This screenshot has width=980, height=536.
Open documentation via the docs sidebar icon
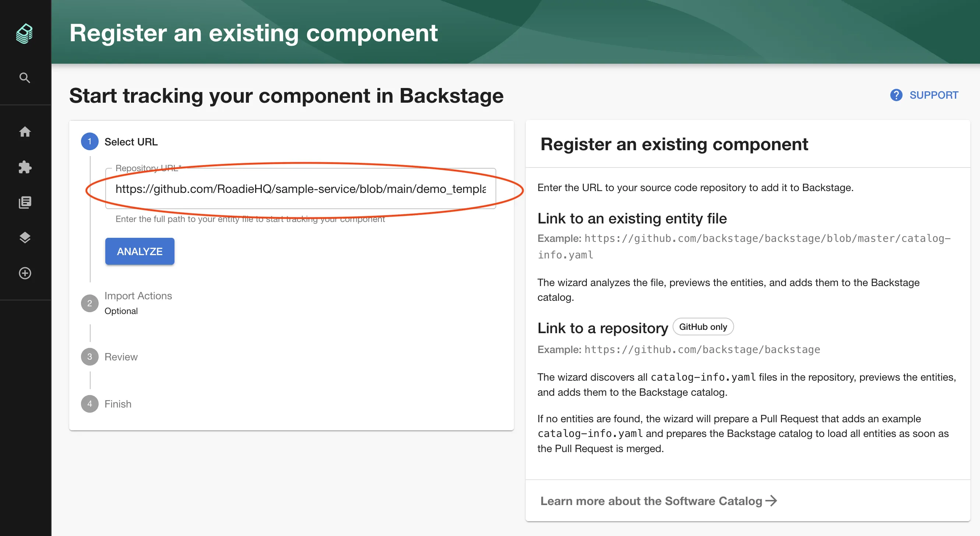(x=24, y=202)
